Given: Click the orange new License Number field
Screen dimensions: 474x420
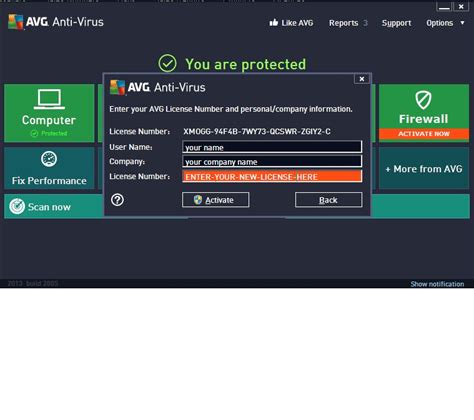Looking at the screenshot, I should (x=272, y=176).
